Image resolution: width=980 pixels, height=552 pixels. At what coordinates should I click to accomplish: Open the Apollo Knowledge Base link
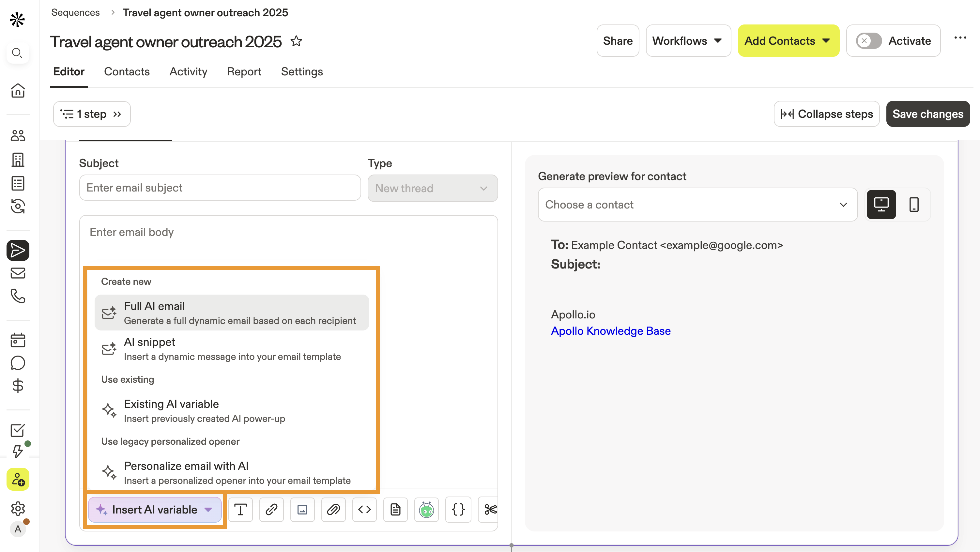(611, 330)
